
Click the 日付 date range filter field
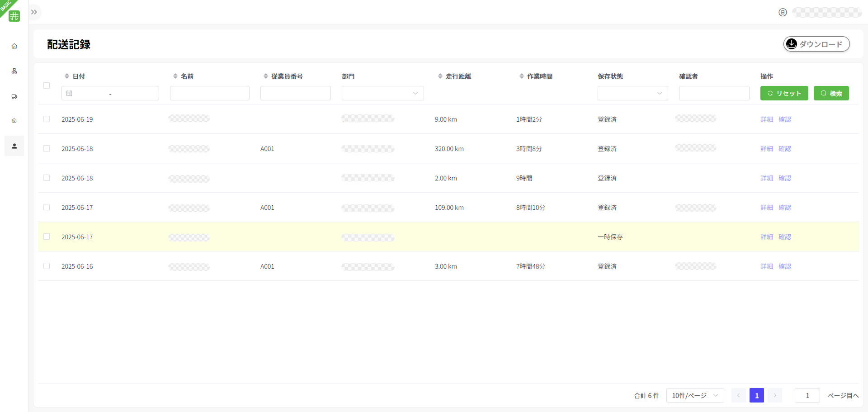click(x=110, y=93)
